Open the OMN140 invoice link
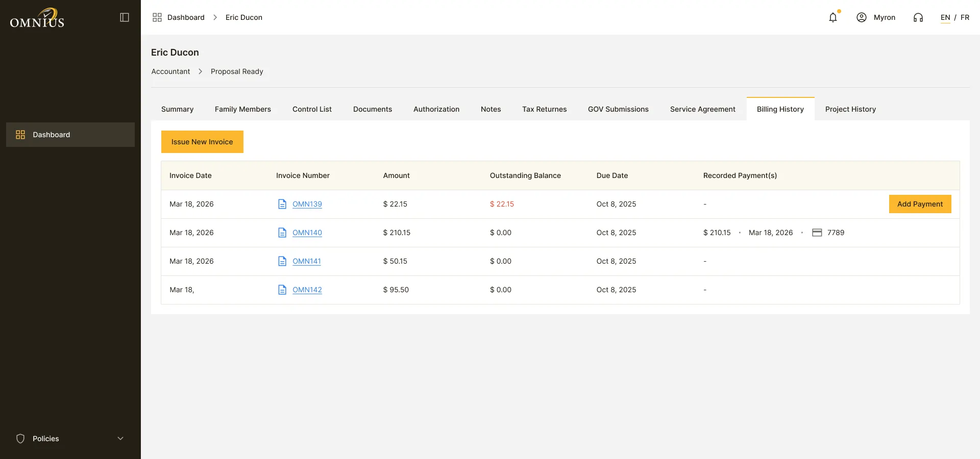Viewport: 980px width, 459px height. point(307,233)
